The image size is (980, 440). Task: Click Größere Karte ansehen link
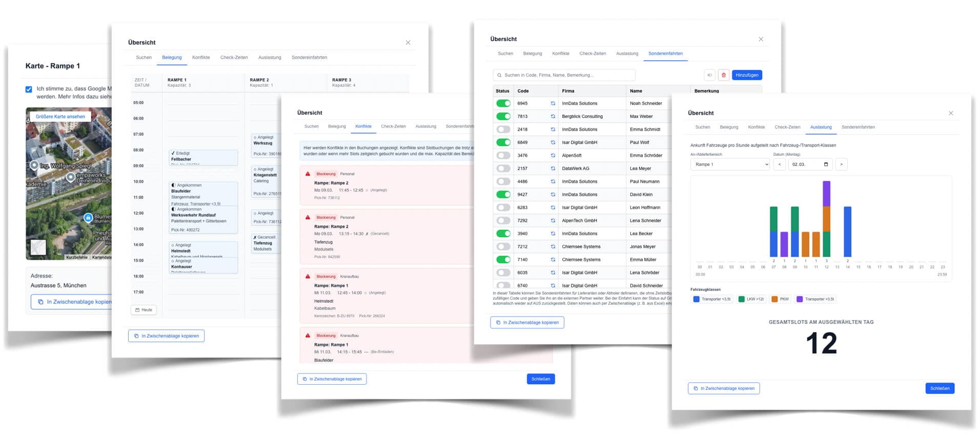pos(60,117)
